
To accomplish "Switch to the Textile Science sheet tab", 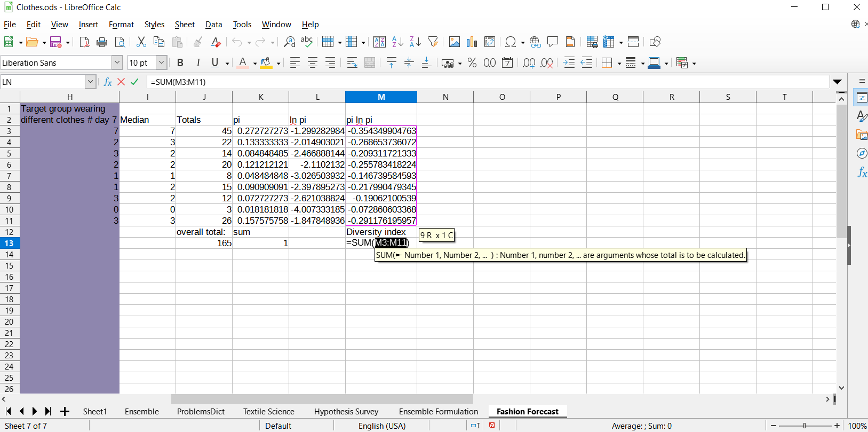I will [x=269, y=412].
